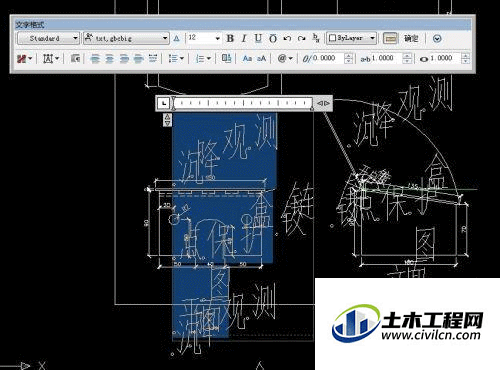
Task: Toggle Underline text formatting
Action: pyautogui.click(x=258, y=38)
